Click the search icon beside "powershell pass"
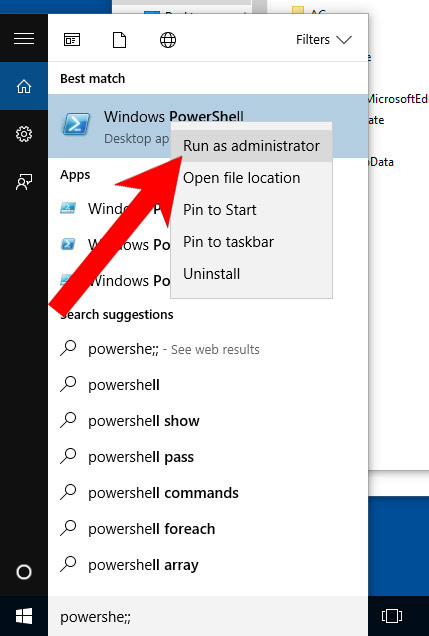 [x=68, y=456]
